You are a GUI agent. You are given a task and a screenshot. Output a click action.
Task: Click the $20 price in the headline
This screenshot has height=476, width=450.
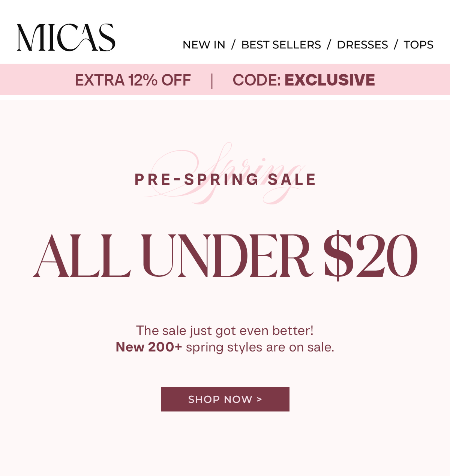point(371,255)
